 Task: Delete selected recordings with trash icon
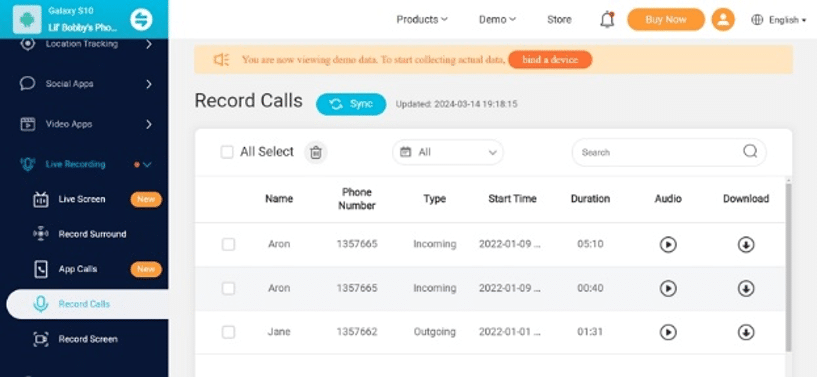pyautogui.click(x=316, y=152)
